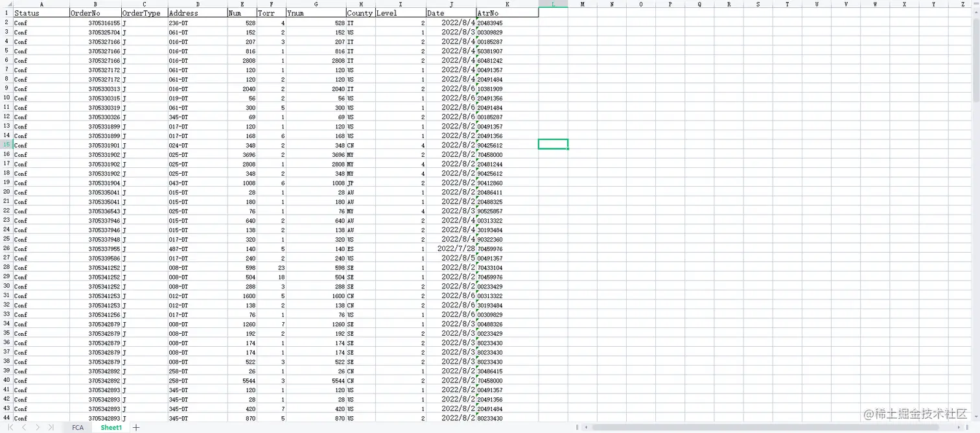Select the Ynum header cell

pyautogui.click(x=316, y=13)
